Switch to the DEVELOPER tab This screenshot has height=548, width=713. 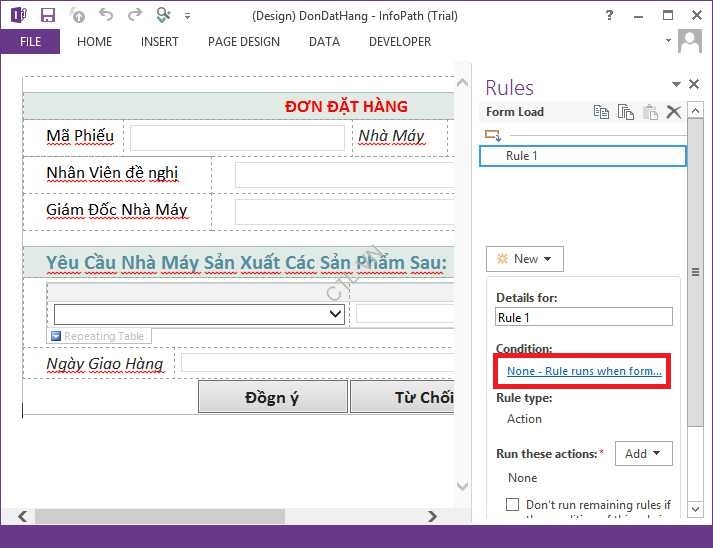tap(399, 42)
